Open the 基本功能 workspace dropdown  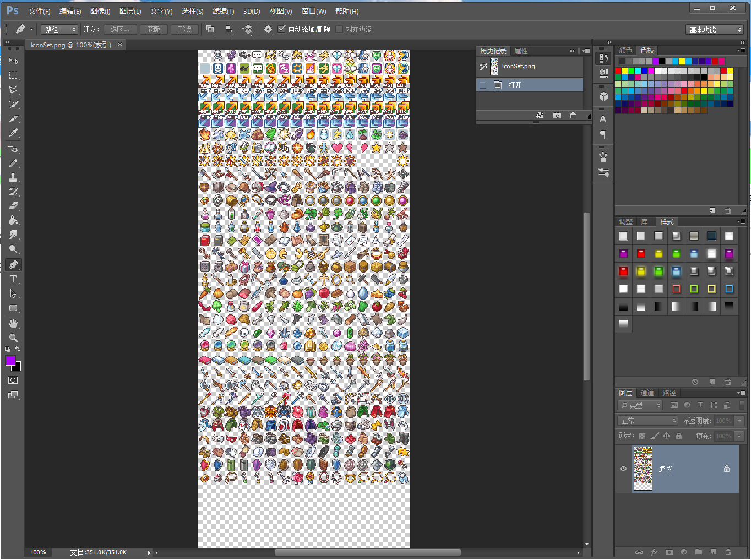[x=715, y=30]
